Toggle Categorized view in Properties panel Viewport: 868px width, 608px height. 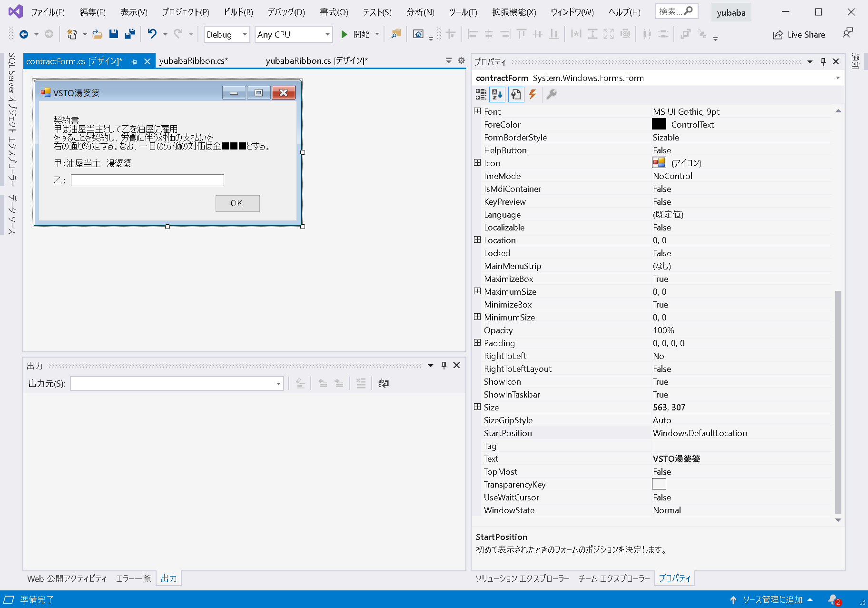[x=481, y=94]
